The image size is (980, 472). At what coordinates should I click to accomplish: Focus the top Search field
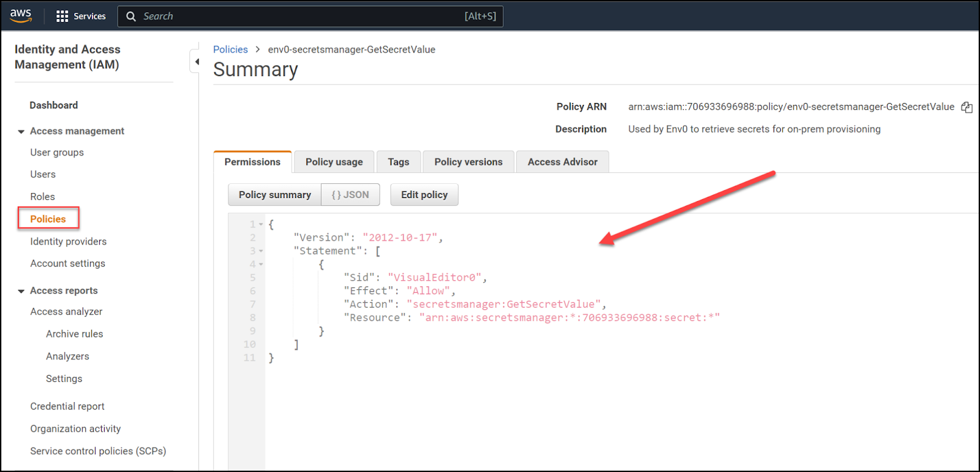coord(311,17)
